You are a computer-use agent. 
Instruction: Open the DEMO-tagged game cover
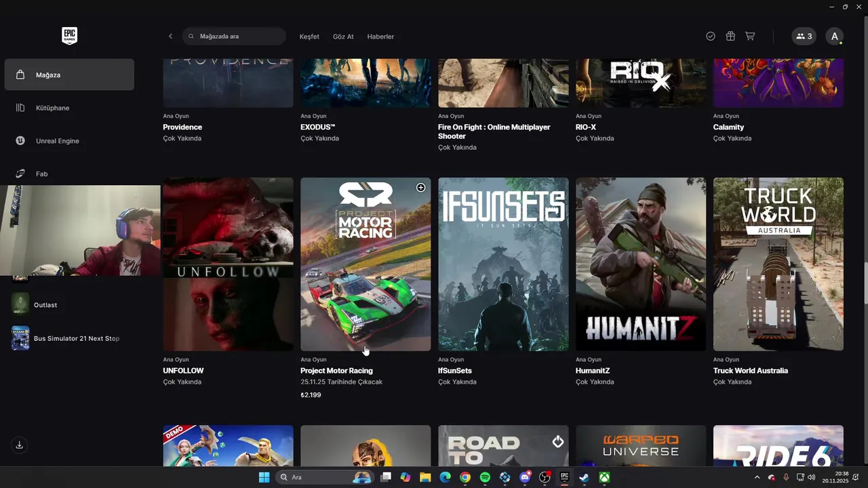coord(229,446)
